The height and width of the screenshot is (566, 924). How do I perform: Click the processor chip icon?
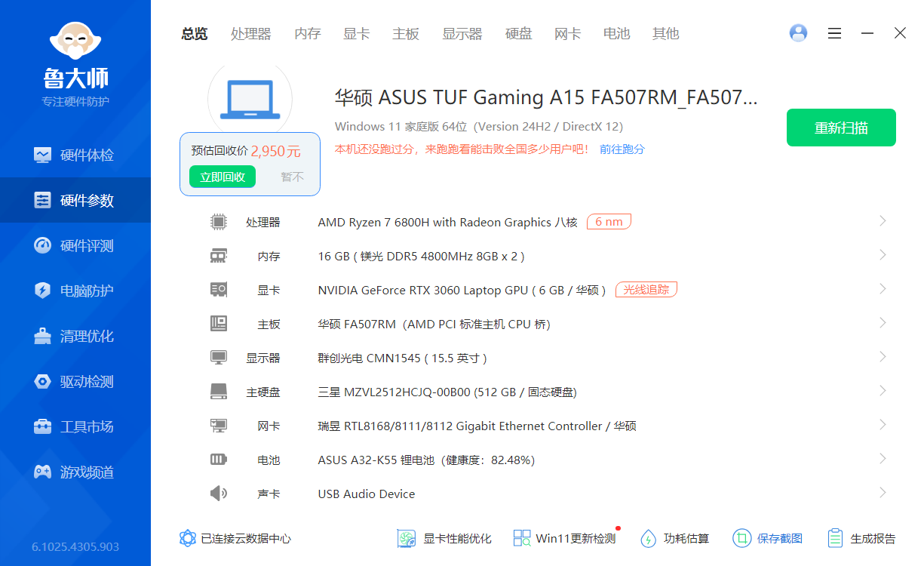tap(218, 222)
